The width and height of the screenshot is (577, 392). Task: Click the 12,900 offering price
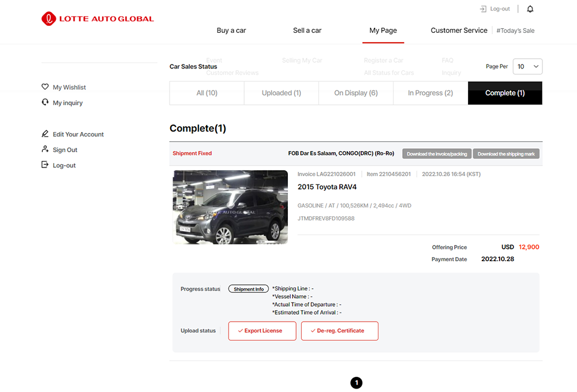click(x=529, y=247)
